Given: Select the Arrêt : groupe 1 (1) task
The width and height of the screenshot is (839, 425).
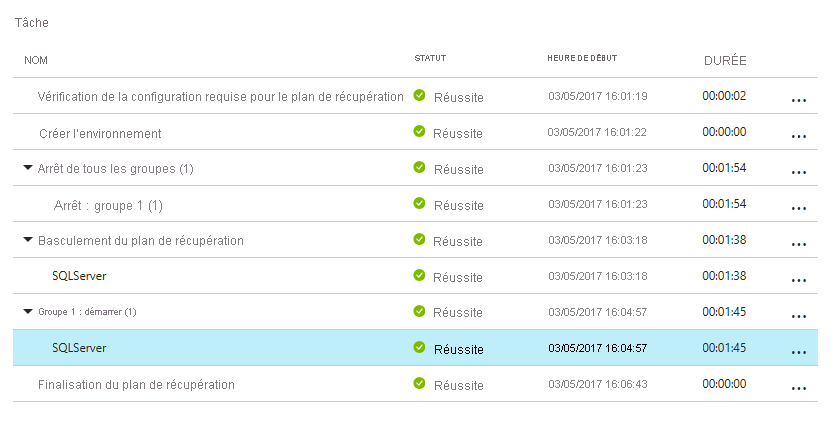Looking at the screenshot, I should pos(108,206).
